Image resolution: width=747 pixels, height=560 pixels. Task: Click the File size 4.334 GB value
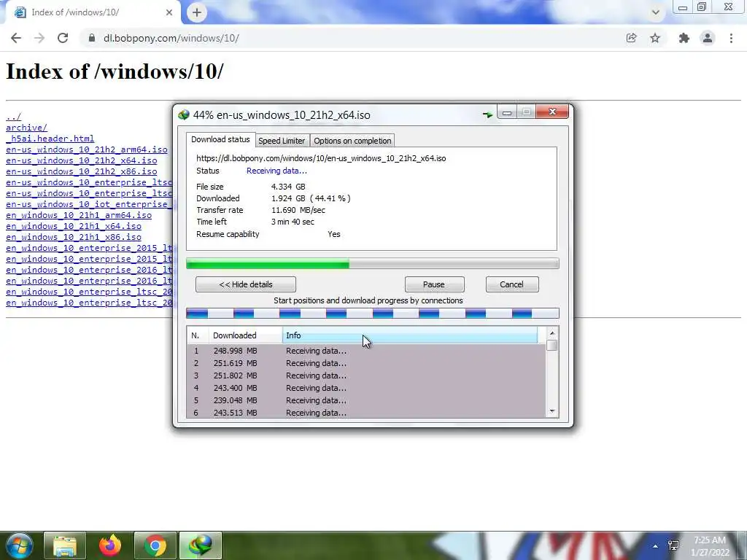(288, 187)
